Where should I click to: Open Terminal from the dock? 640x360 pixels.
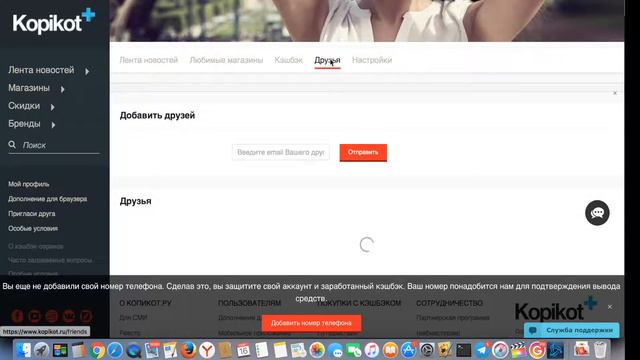click(464, 350)
